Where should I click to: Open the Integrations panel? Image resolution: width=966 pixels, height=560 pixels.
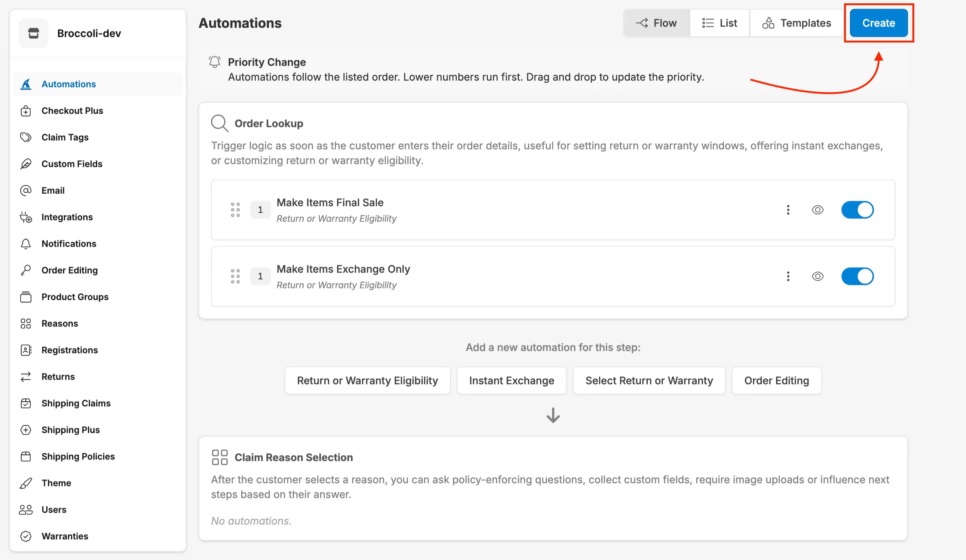coord(67,217)
